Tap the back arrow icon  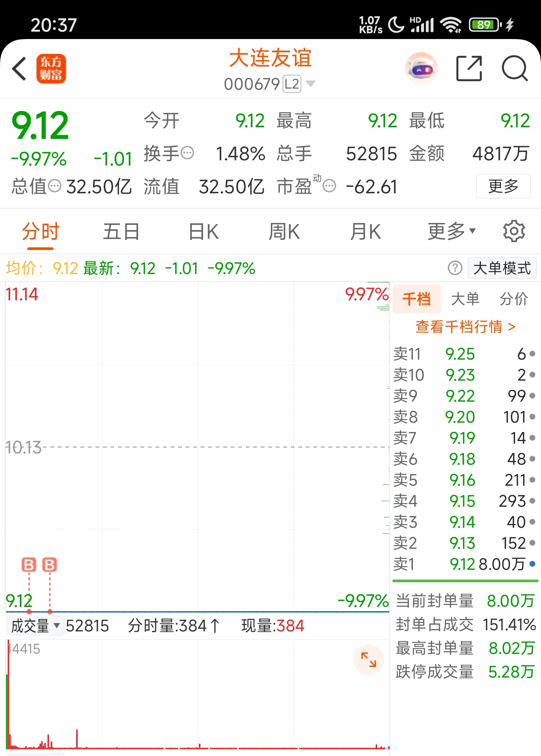(x=19, y=69)
